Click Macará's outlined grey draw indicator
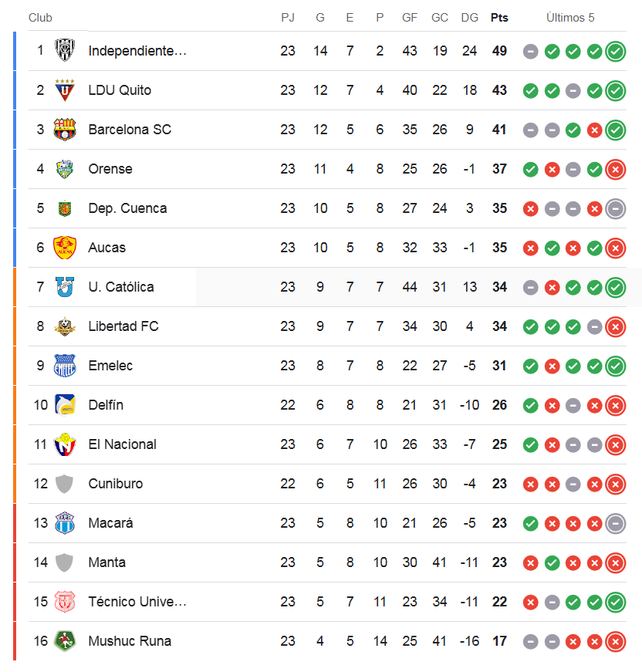Viewport: 642px width, 672px height. pos(616,524)
